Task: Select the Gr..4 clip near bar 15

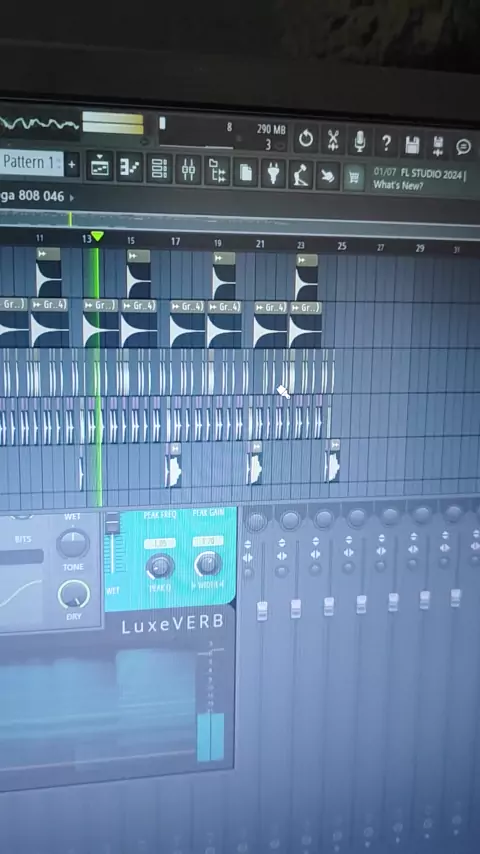Action: click(x=139, y=306)
